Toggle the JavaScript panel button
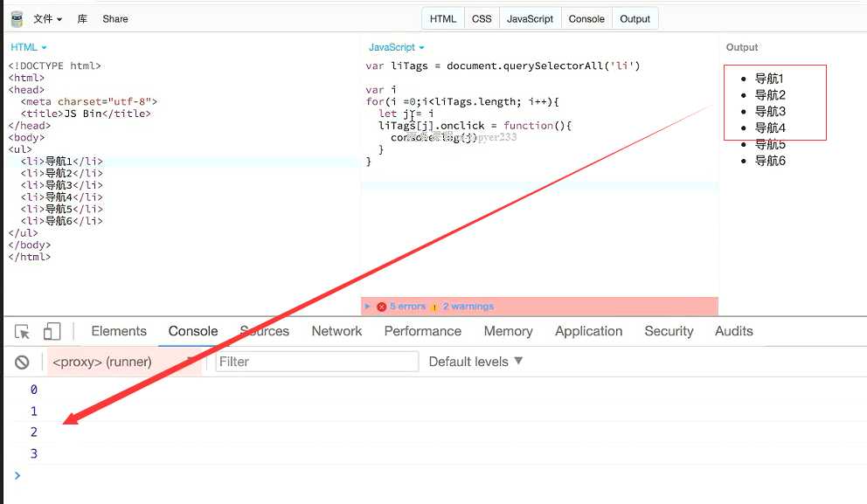Screen dimensions: 867x504 [530, 19]
